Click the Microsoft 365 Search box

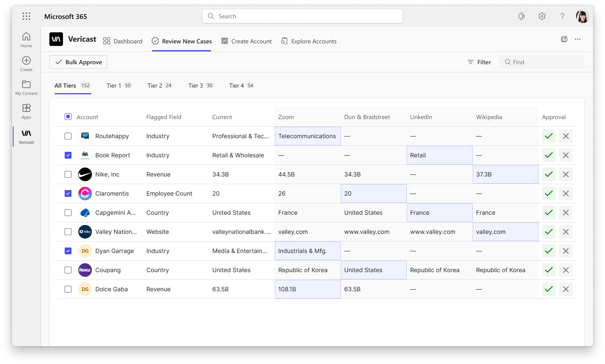[302, 16]
